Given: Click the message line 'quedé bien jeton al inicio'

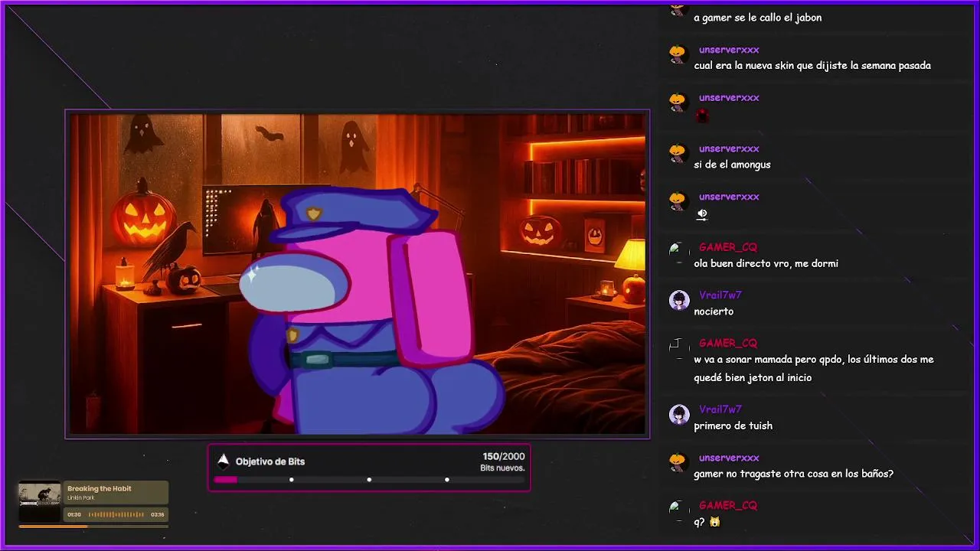Looking at the screenshot, I should coord(753,378).
